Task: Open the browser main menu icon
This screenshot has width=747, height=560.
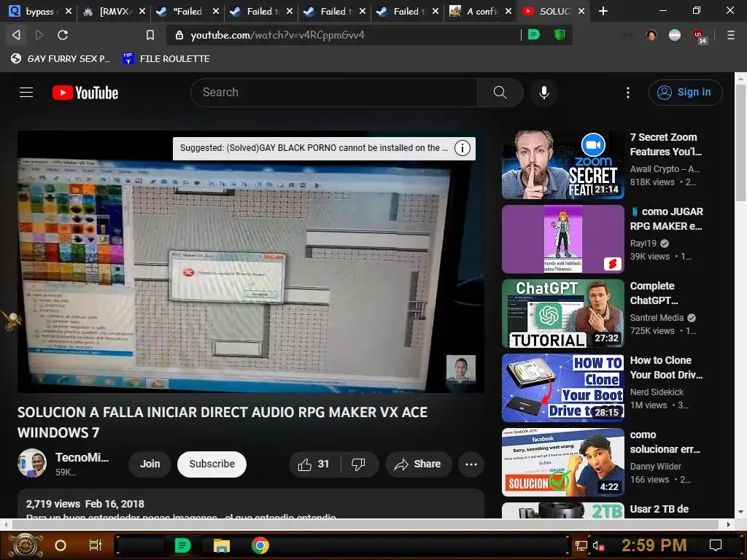Action: pos(730,35)
